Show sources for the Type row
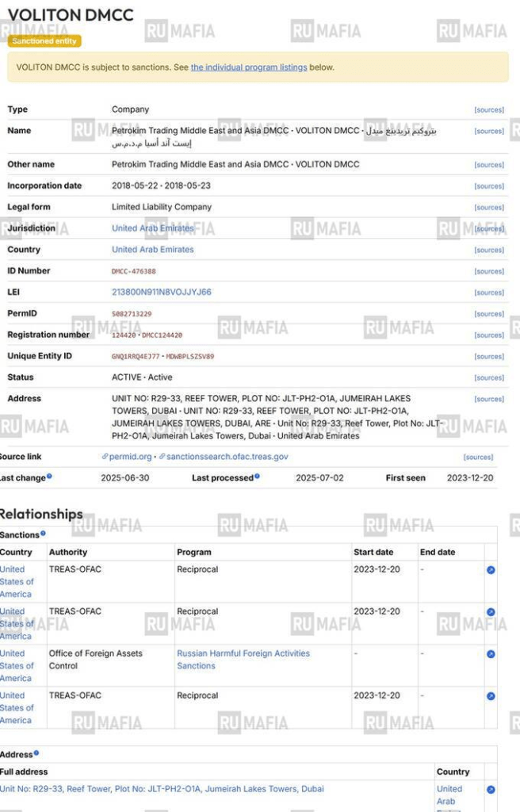The width and height of the screenshot is (520, 812). point(488,110)
